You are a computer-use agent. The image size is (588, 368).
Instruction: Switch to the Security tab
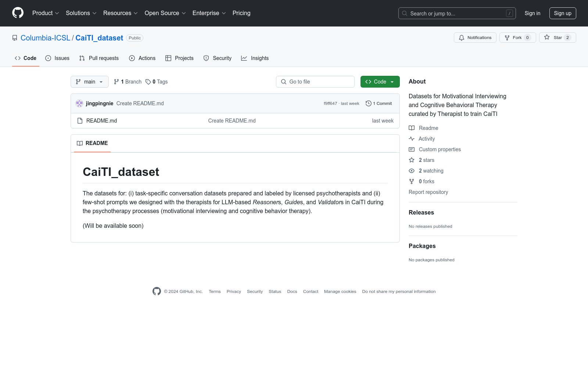[x=218, y=58]
